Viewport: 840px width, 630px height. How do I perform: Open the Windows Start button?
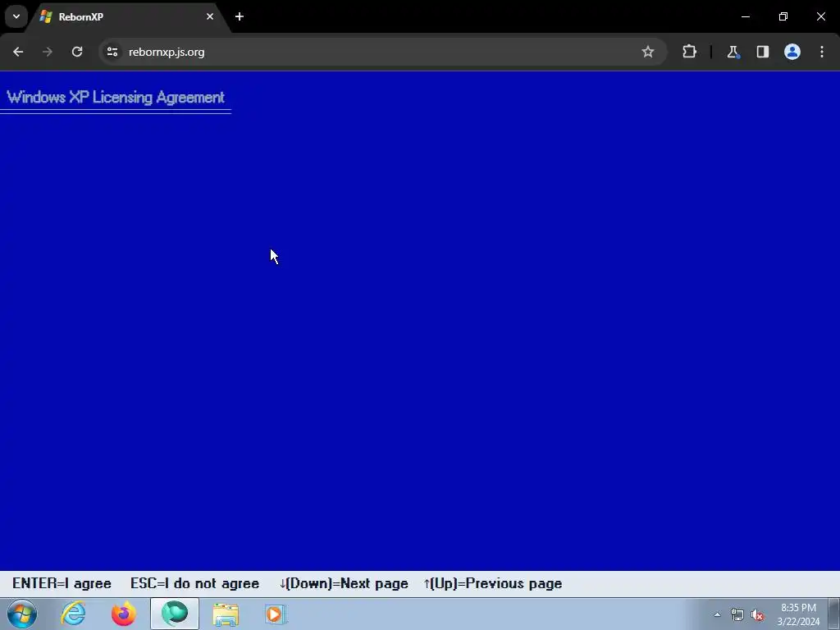[x=22, y=614]
